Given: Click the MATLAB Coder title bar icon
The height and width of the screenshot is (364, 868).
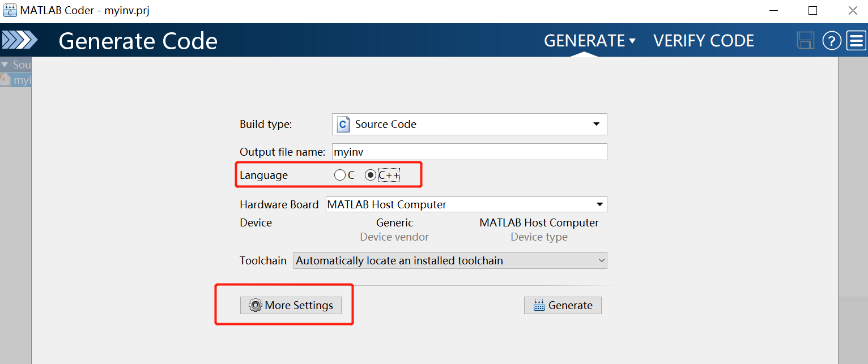Looking at the screenshot, I should 10,10.
